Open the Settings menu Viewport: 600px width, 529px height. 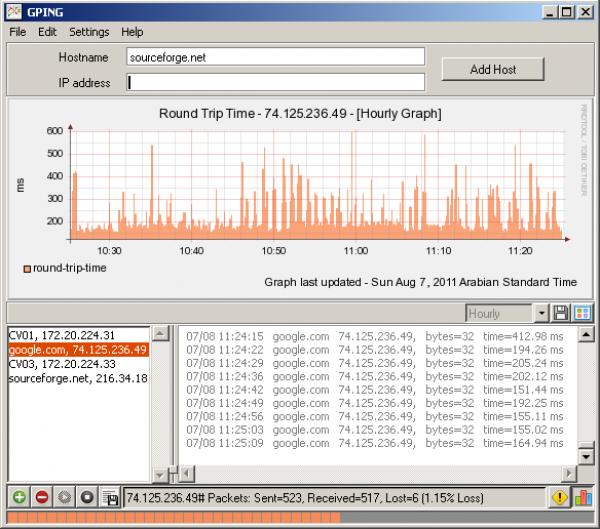(89, 32)
